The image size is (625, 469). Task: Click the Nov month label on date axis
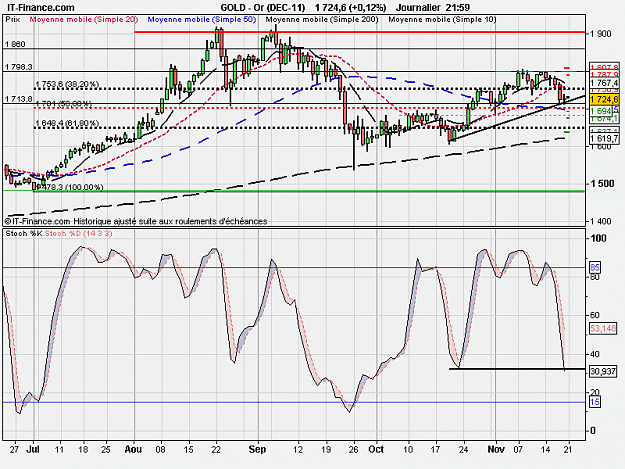coord(496,449)
